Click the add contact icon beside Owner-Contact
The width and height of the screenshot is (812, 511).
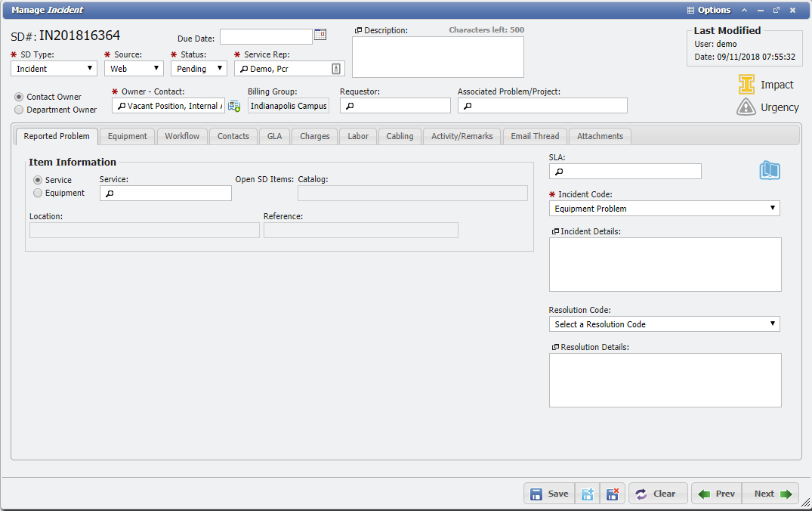tap(234, 105)
